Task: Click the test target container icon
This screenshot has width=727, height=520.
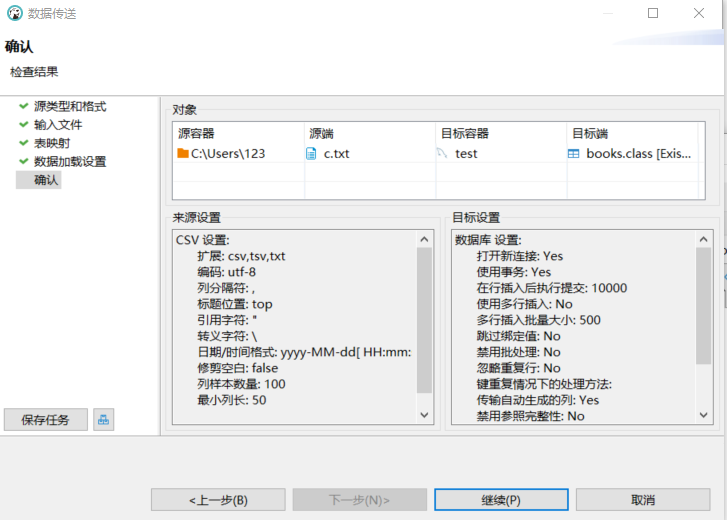Action: coord(442,154)
